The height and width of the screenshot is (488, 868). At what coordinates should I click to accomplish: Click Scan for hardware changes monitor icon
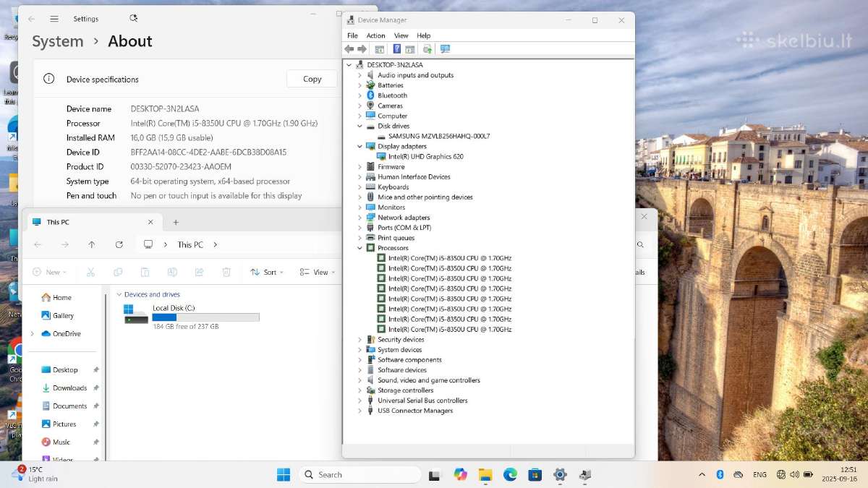pyautogui.click(x=445, y=49)
